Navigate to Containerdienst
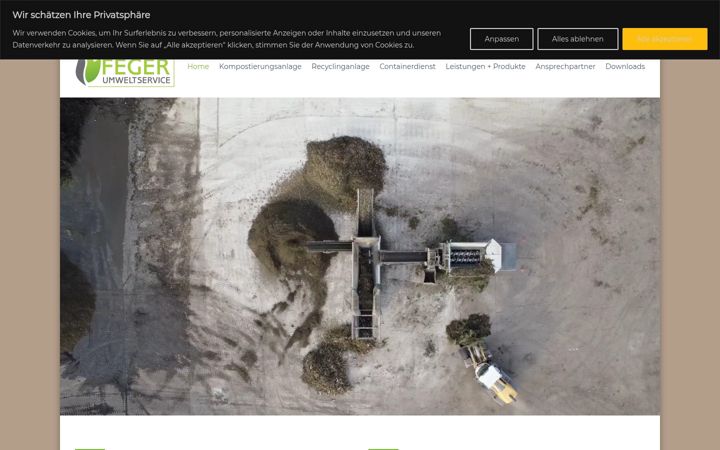 click(407, 67)
